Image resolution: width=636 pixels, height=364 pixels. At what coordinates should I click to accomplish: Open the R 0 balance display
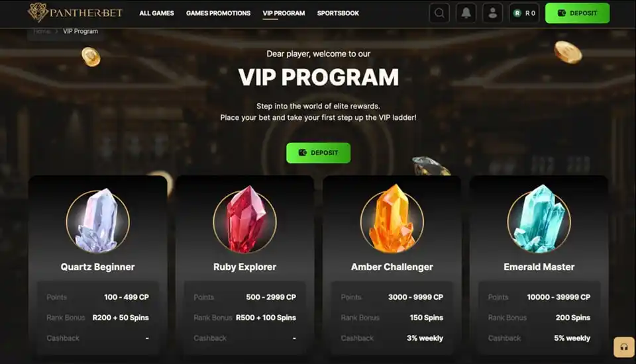524,13
